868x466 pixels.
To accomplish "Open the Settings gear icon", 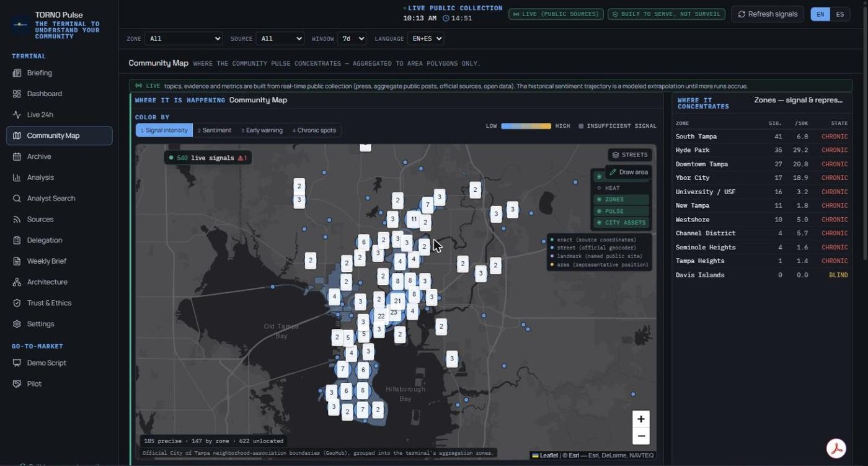I will pos(17,324).
